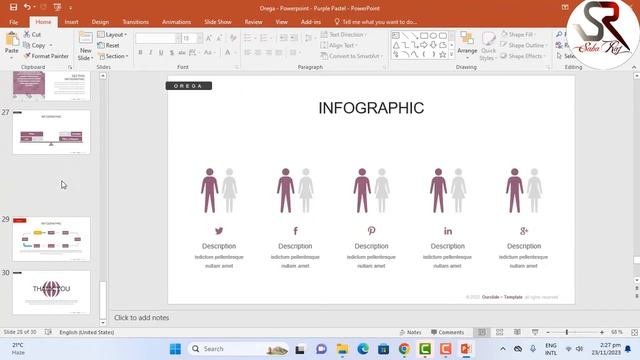Open Google Chrome from taskbar
The height and width of the screenshot is (360, 640).
(x=404, y=349)
